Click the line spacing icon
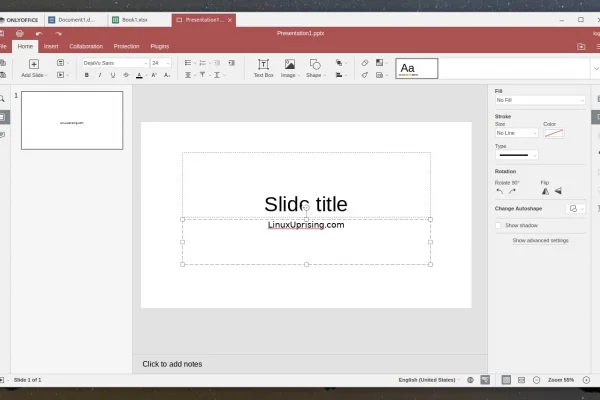 [217, 75]
